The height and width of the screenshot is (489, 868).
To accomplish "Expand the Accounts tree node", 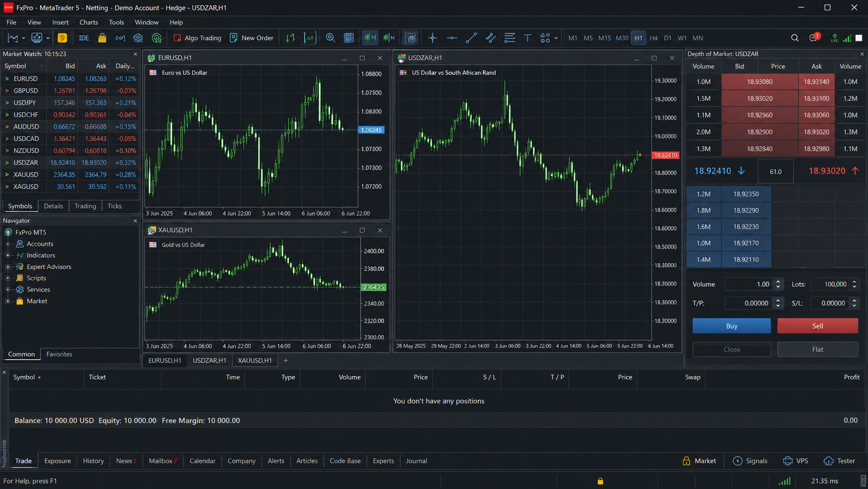I will coord(8,244).
